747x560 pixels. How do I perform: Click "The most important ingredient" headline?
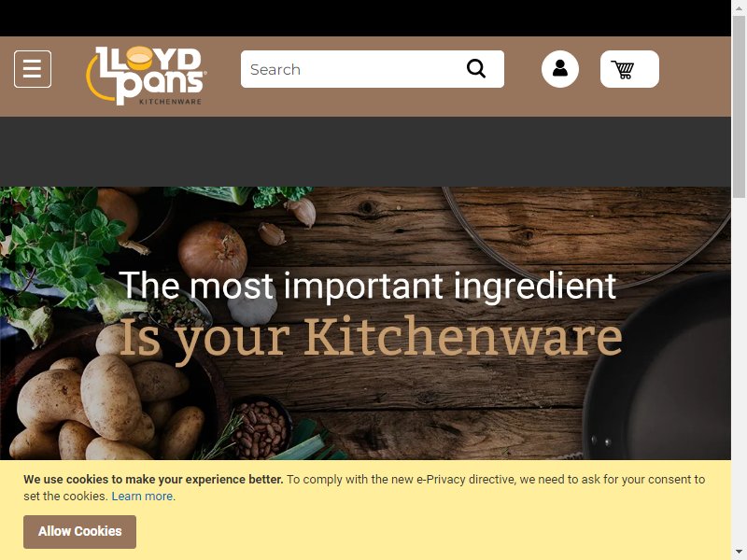tap(367, 286)
